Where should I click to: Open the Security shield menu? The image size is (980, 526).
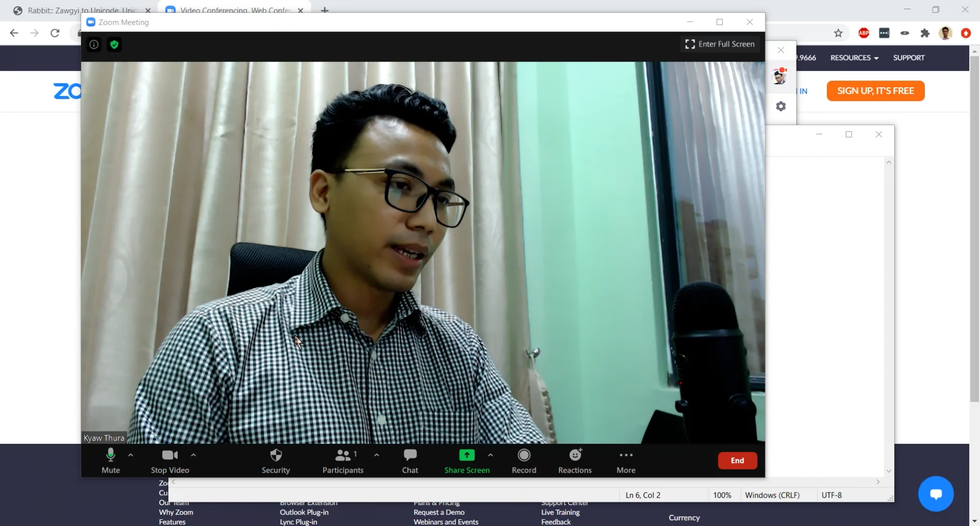click(276, 461)
